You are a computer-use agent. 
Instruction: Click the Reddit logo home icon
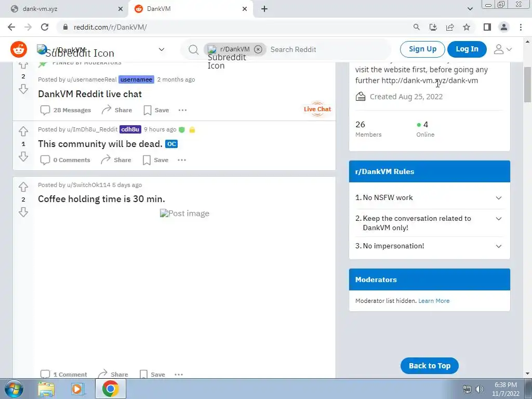19,49
